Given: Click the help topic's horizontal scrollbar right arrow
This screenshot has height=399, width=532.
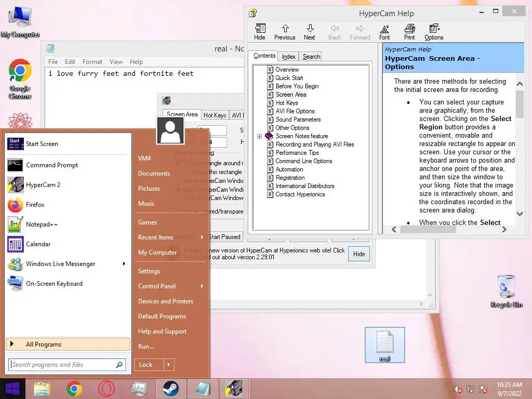Looking at the screenshot, I should pos(504,229).
